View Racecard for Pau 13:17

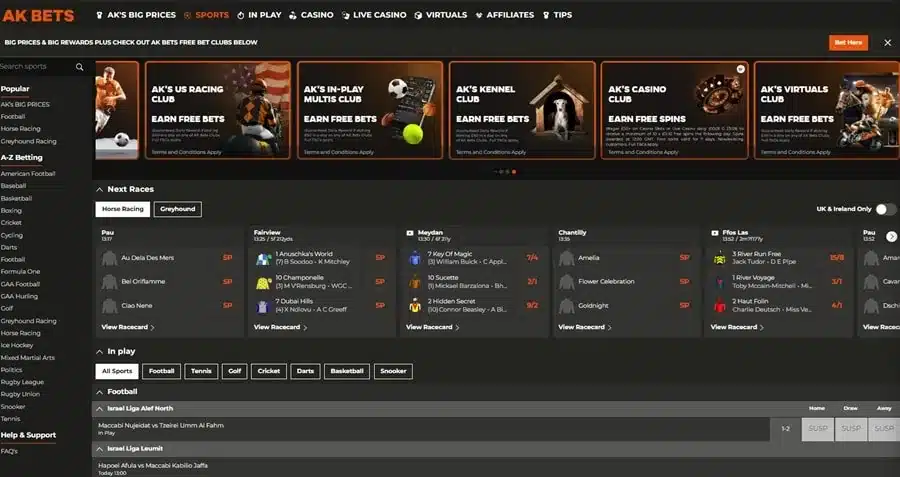coord(128,327)
